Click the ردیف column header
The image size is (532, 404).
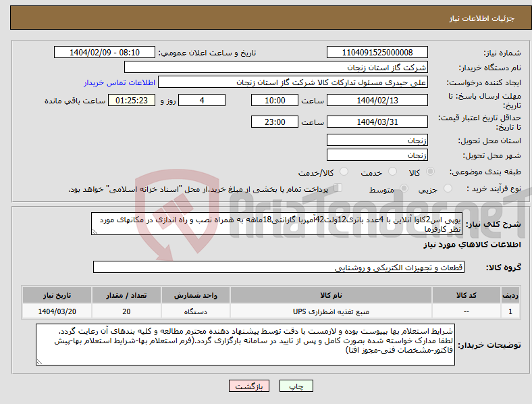(510, 295)
